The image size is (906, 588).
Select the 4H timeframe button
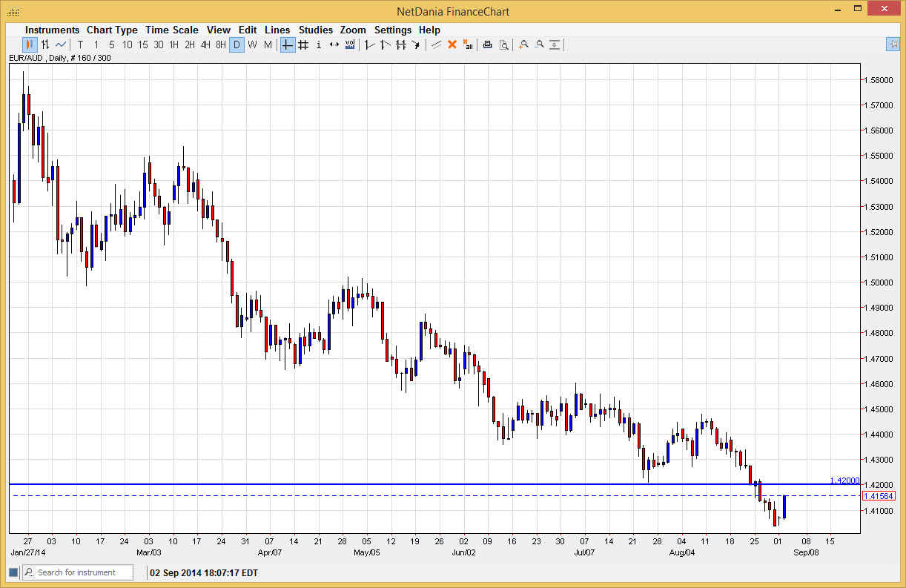pos(205,44)
